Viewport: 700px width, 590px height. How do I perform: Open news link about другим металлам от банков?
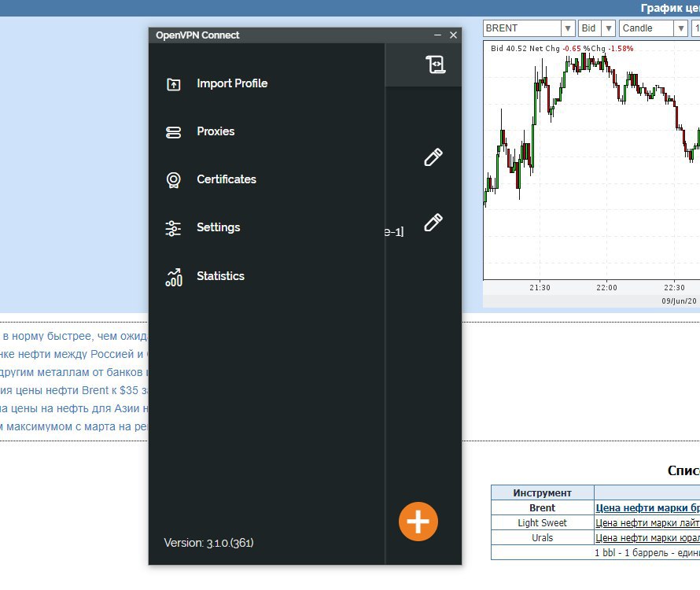click(x=74, y=372)
